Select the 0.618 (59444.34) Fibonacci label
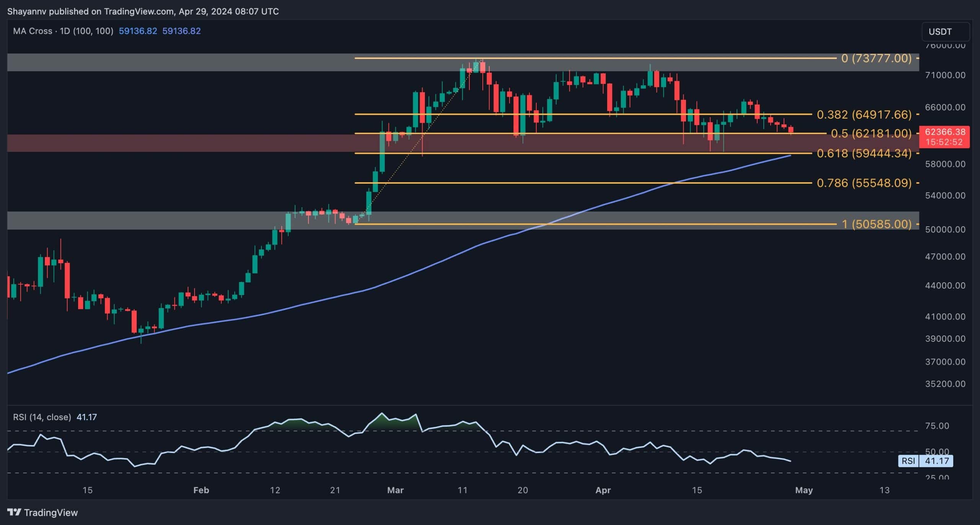Image resolution: width=980 pixels, height=525 pixels. pos(864,153)
